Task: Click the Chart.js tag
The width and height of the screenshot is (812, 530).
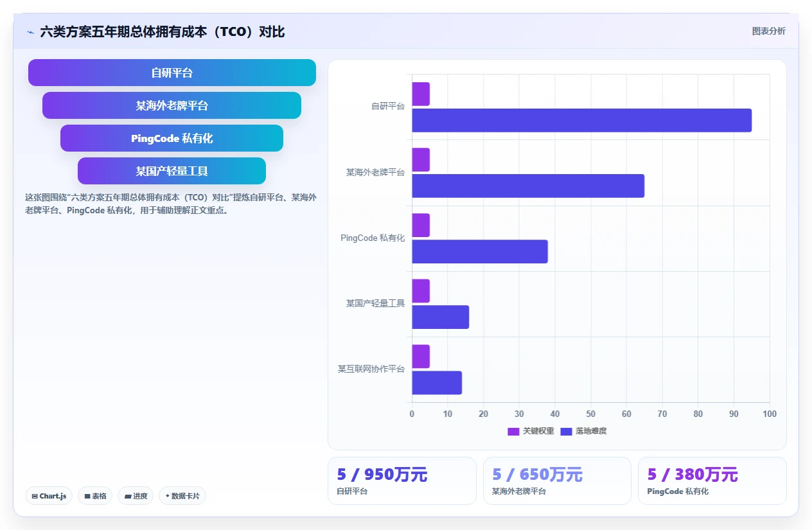Action: [x=49, y=496]
